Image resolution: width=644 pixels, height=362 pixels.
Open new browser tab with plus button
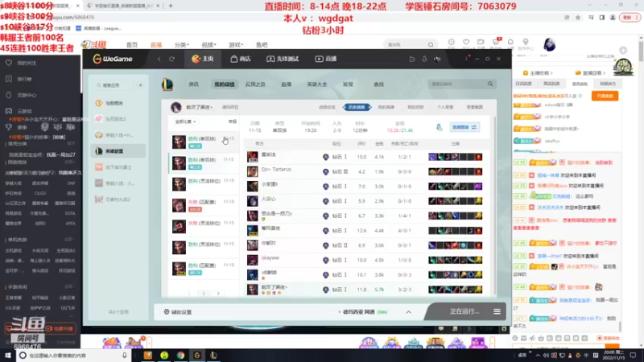pos(171,6)
